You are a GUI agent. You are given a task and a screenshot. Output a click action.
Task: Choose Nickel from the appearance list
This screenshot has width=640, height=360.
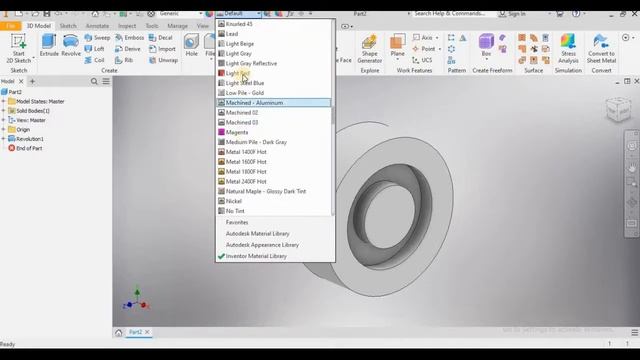coord(273,201)
